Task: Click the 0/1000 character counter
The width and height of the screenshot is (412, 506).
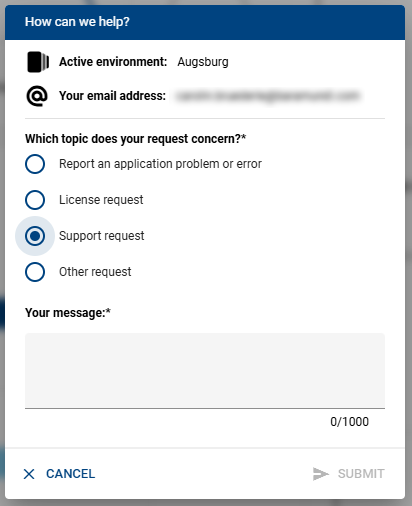Action: (x=349, y=422)
